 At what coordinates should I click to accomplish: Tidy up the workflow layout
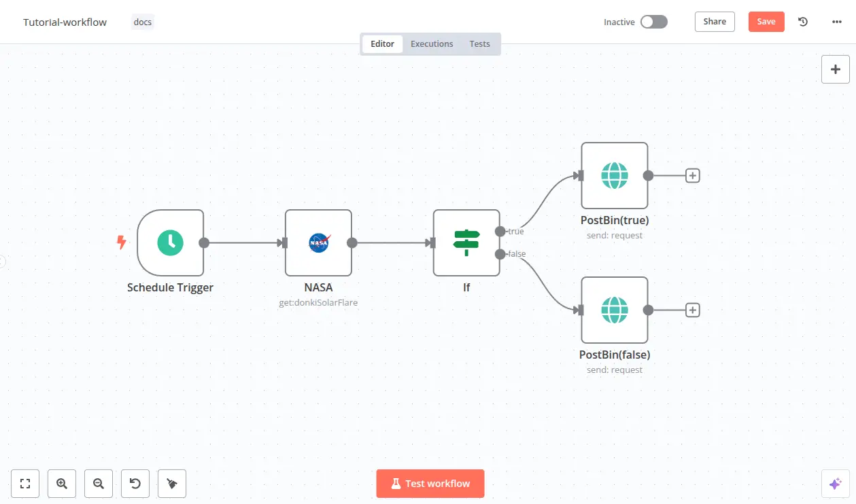pyautogui.click(x=172, y=484)
